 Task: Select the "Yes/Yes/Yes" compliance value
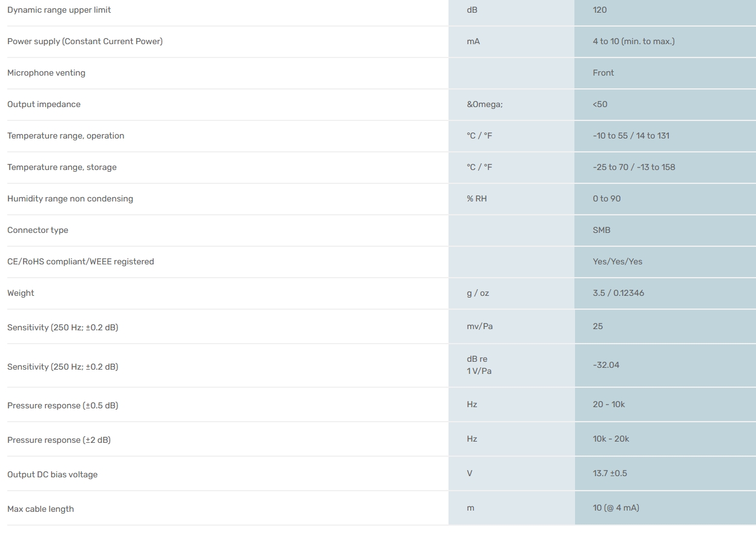pyautogui.click(x=617, y=262)
